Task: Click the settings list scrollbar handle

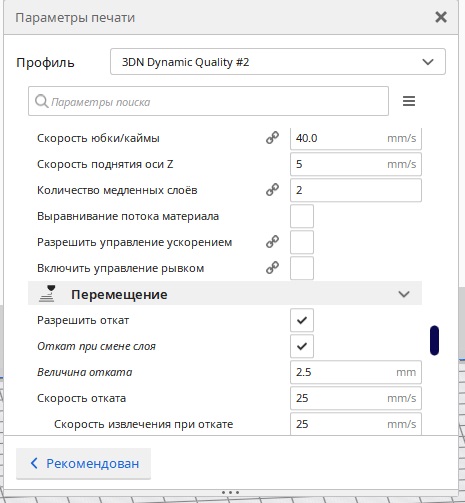Action: 434,340
